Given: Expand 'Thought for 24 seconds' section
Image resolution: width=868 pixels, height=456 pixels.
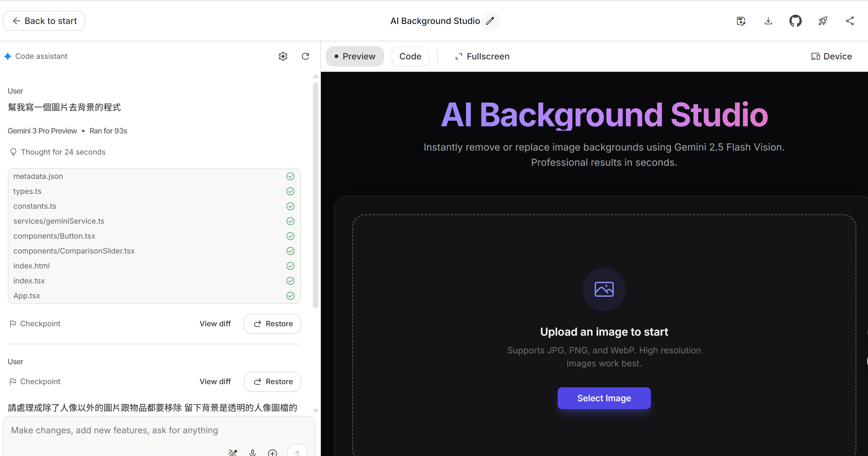Looking at the screenshot, I should point(63,152).
